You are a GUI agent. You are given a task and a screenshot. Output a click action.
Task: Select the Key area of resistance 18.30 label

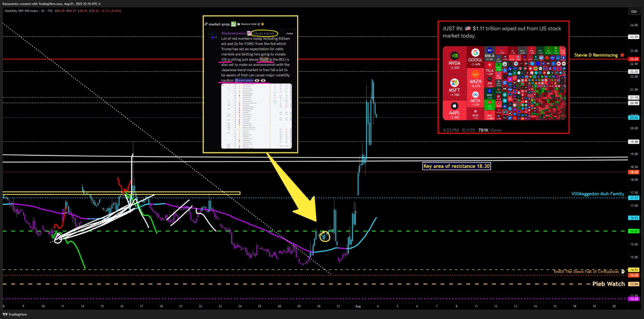click(457, 166)
